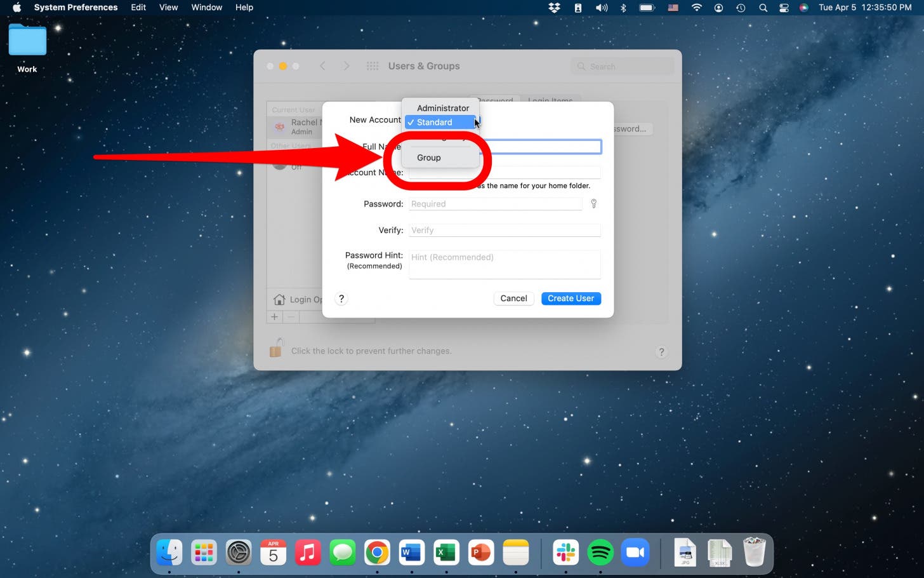Open Microsoft Word from the Dock
This screenshot has width=924, height=578.
pos(411,553)
